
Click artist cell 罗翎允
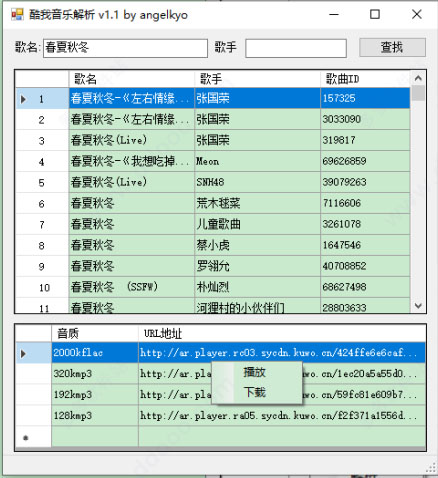pyautogui.click(x=257, y=266)
